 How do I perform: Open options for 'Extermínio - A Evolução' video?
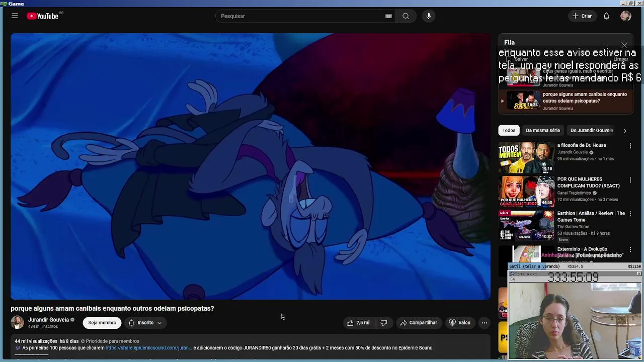click(630, 249)
